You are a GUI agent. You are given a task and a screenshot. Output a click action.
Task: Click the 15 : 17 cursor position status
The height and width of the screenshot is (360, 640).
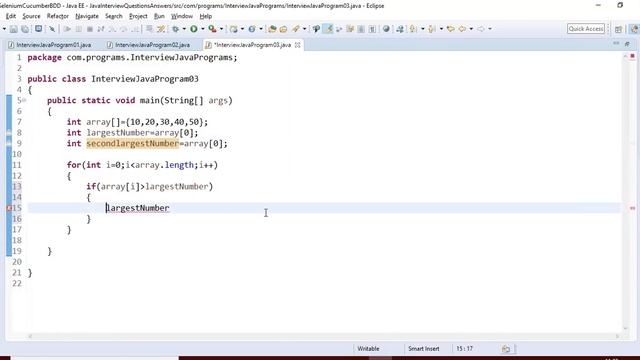point(464,349)
